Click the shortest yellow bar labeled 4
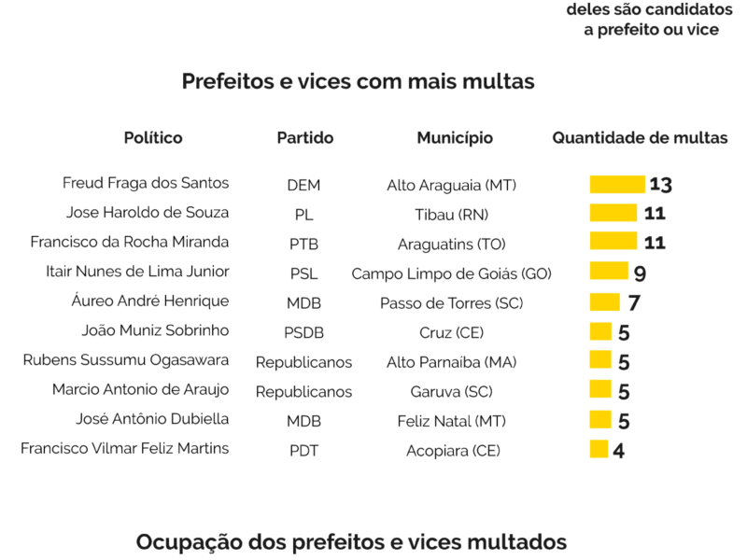Viewport: 747px width, 560px height. [x=599, y=450]
